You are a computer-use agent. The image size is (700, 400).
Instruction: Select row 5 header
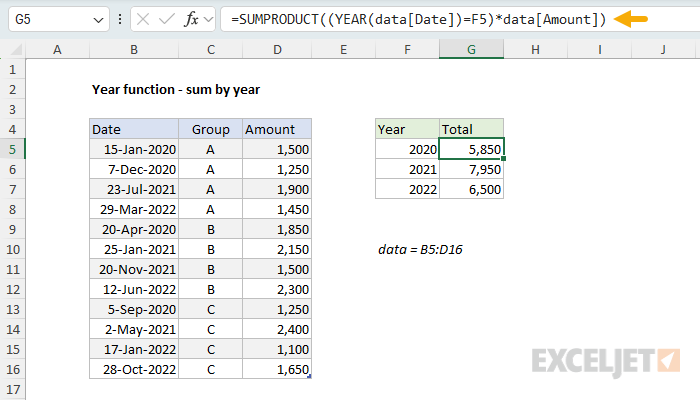[12, 149]
